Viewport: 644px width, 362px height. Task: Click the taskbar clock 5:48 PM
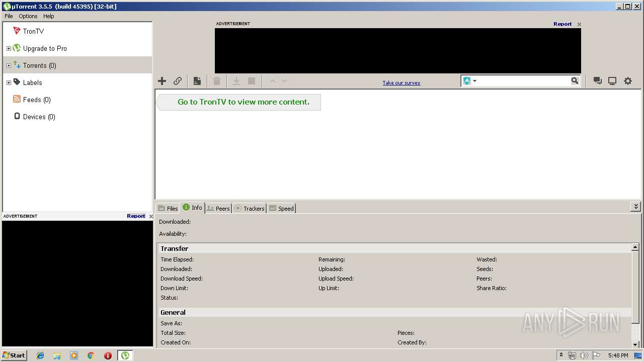click(618, 355)
